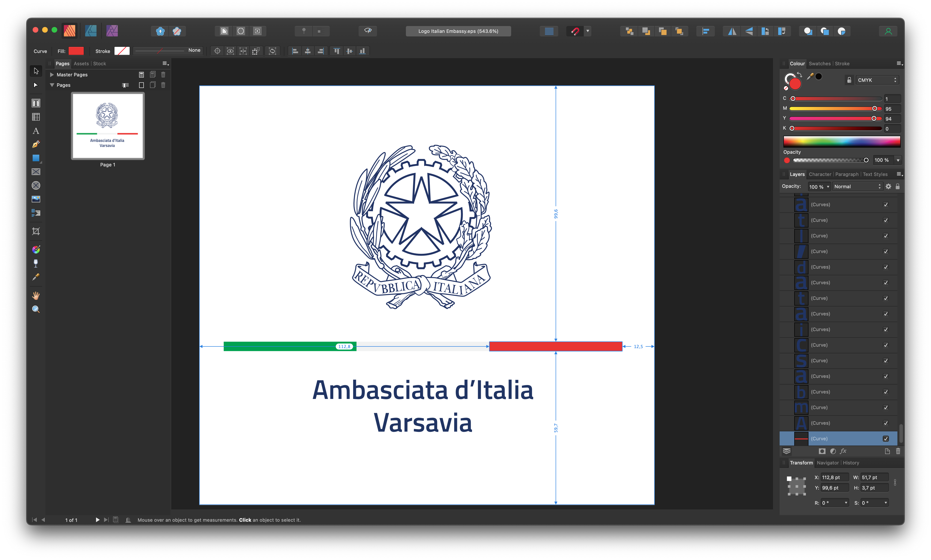Select the Frame Text tool
This screenshot has width=931, height=560.
pos(36,103)
